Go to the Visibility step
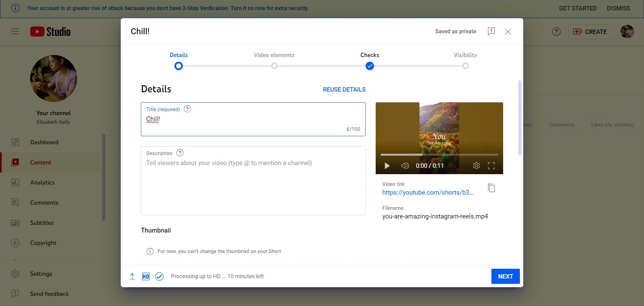 pyautogui.click(x=465, y=60)
